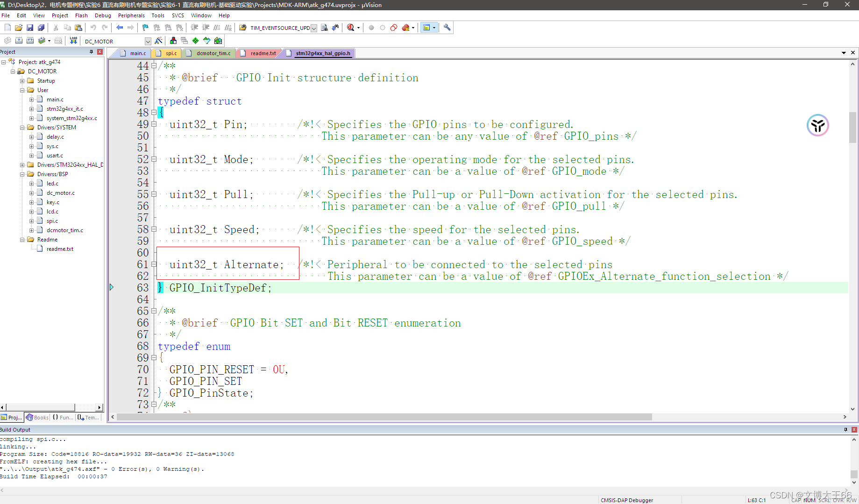Screen dimensions: 859x504
Task: Click the Project panel horizontal scrollbar
Action: [x=41, y=407]
